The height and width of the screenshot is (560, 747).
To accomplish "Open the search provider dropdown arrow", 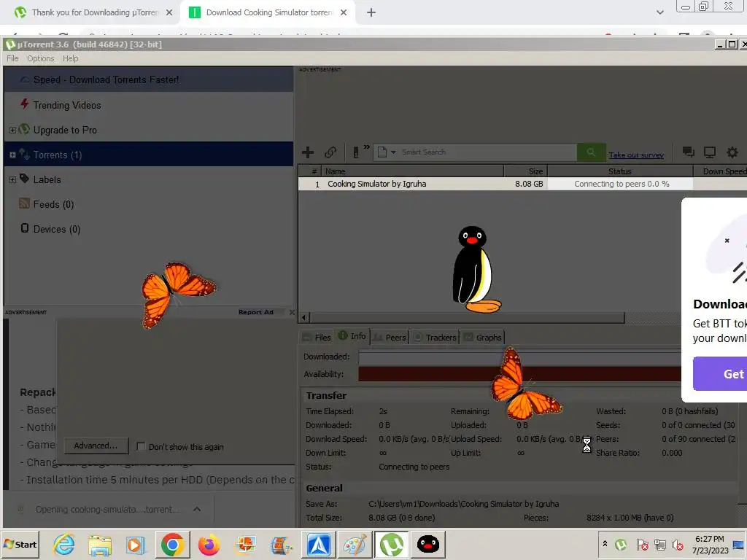I will tap(393, 152).
